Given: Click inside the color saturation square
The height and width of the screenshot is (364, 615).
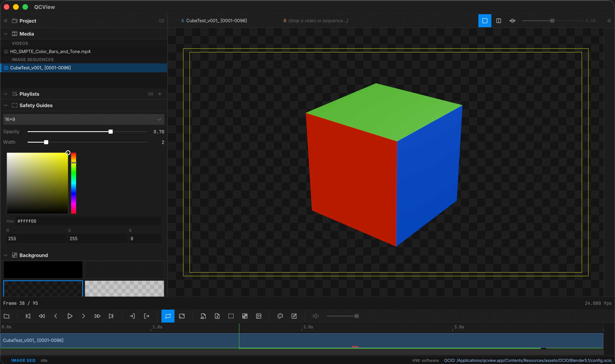Looking at the screenshot, I should coord(37,183).
